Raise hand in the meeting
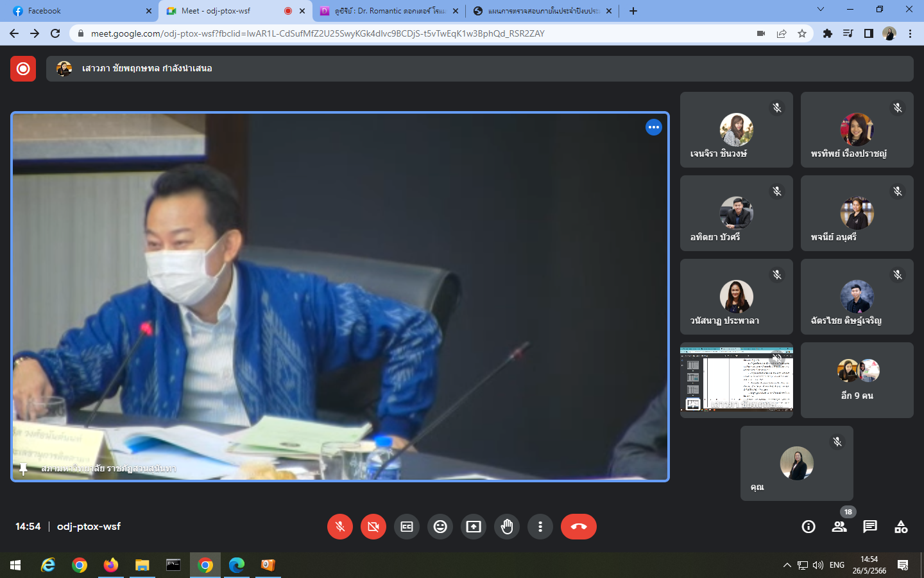Viewport: 924px width, 578px height. click(x=507, y=527)
